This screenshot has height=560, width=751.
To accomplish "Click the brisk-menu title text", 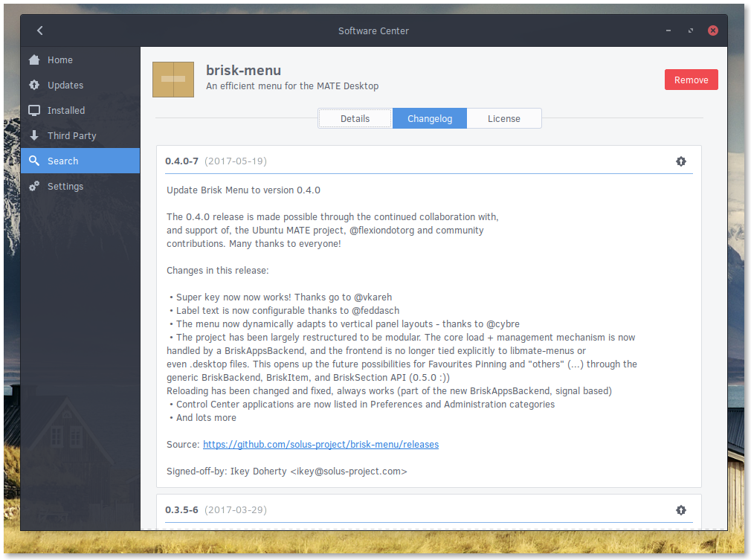I will tap(243, 71).
